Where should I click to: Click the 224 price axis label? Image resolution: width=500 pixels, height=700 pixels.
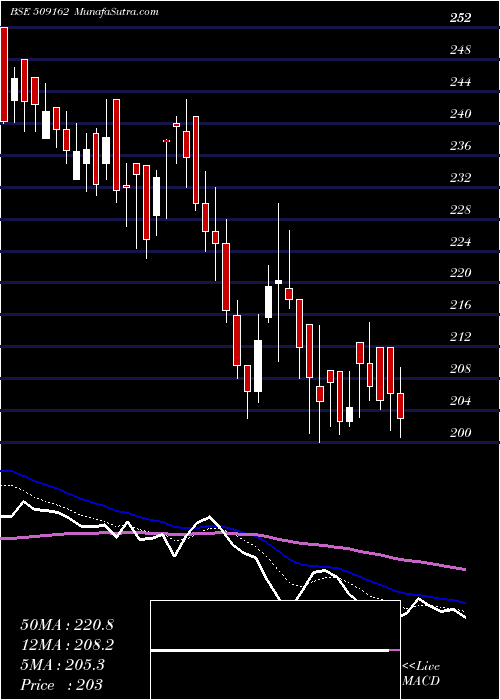point(460,242)
